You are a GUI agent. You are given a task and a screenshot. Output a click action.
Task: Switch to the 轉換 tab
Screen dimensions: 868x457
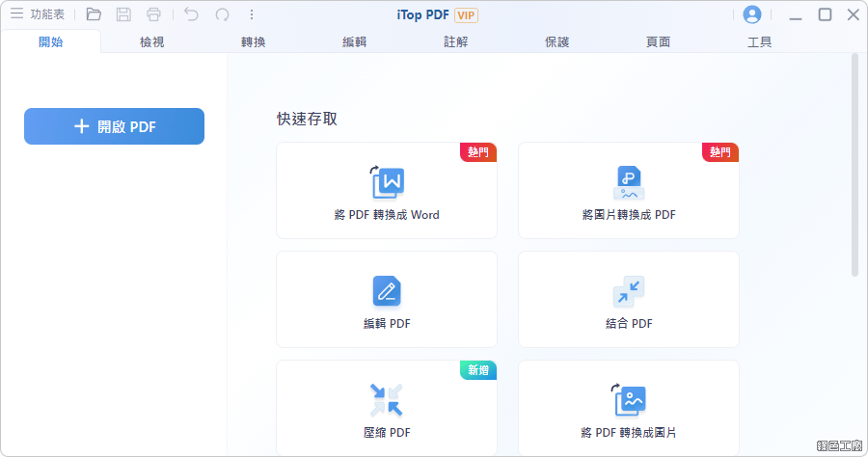pos(253,41)
